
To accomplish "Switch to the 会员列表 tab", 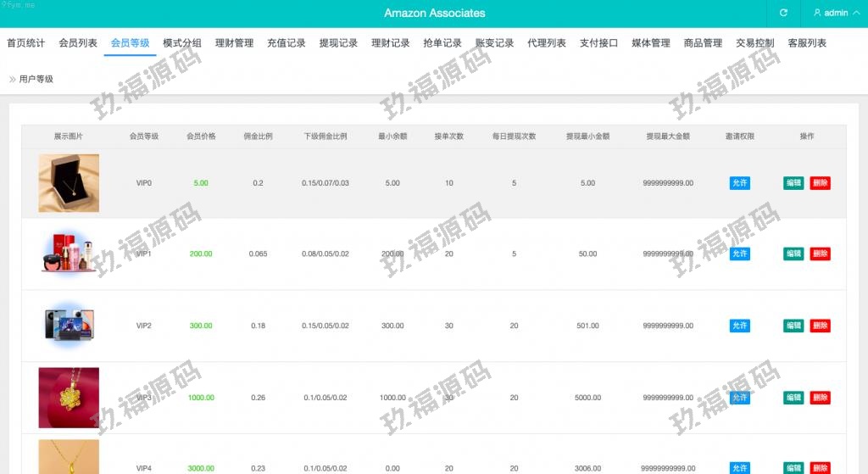I will pos(78,43).
